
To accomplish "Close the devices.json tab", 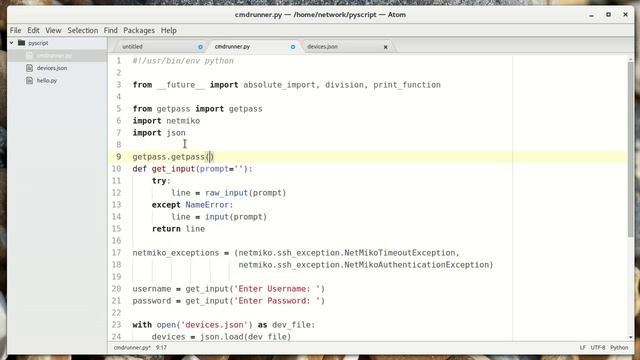I will pyautogui.click(x=385, y=47).
